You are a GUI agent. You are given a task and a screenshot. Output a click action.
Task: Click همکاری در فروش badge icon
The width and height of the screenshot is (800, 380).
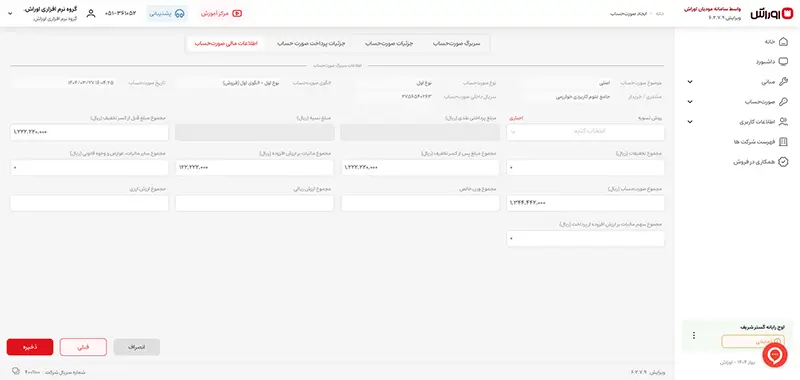pyautogui.click(x=784, y=162)
